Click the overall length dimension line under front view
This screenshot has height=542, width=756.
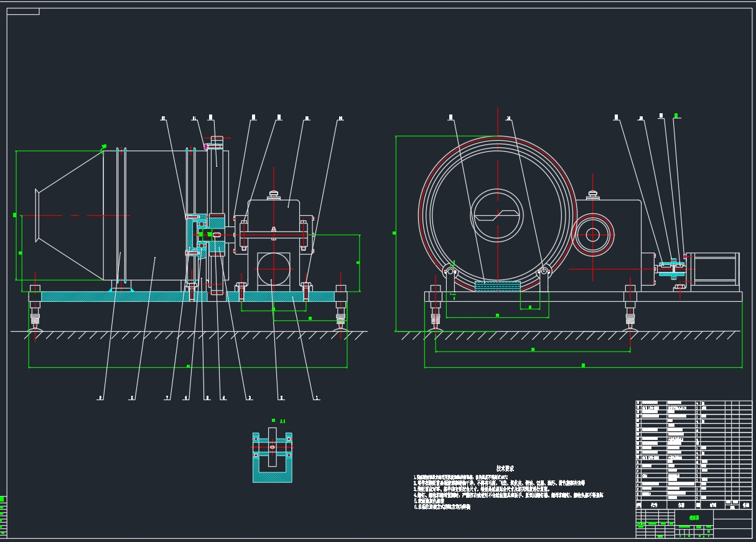(x=583, y=367)
